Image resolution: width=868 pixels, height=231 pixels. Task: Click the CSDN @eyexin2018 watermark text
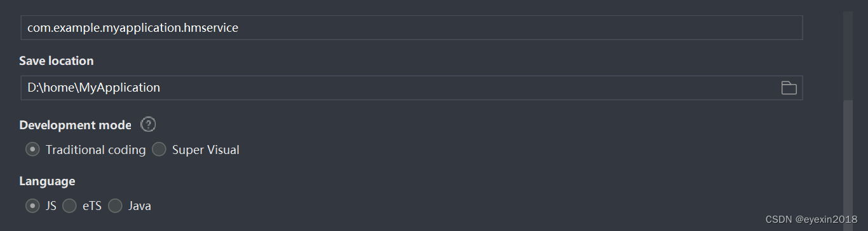pos(811,220)
